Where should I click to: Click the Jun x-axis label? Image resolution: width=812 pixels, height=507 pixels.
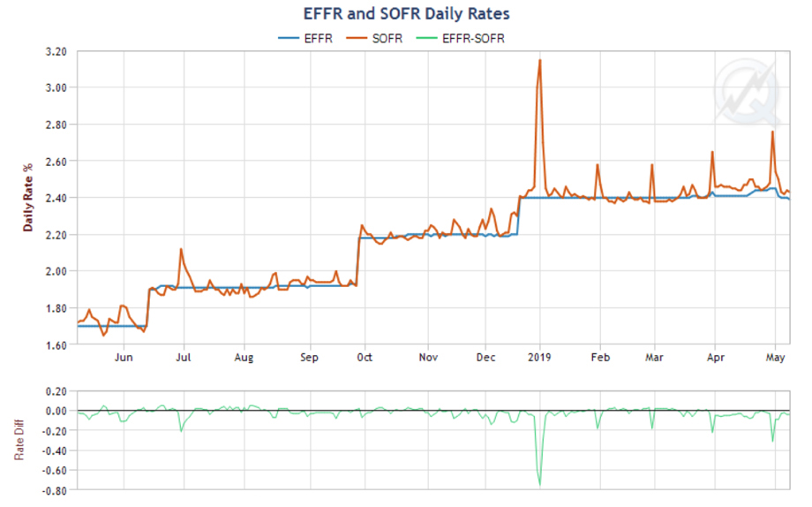click(x=124, y=358)
